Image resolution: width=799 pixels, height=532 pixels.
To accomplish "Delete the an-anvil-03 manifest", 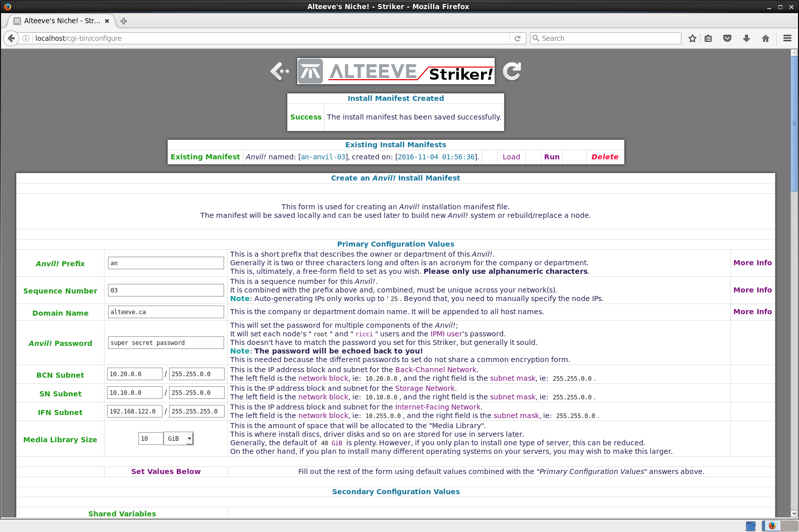I will [605, 157].
